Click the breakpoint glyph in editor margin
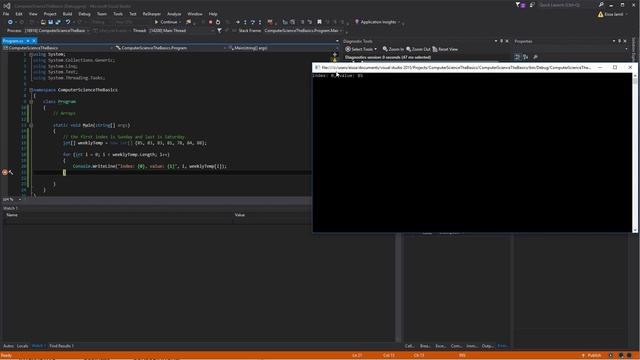640x360 pixels. (x=4, y=173)
